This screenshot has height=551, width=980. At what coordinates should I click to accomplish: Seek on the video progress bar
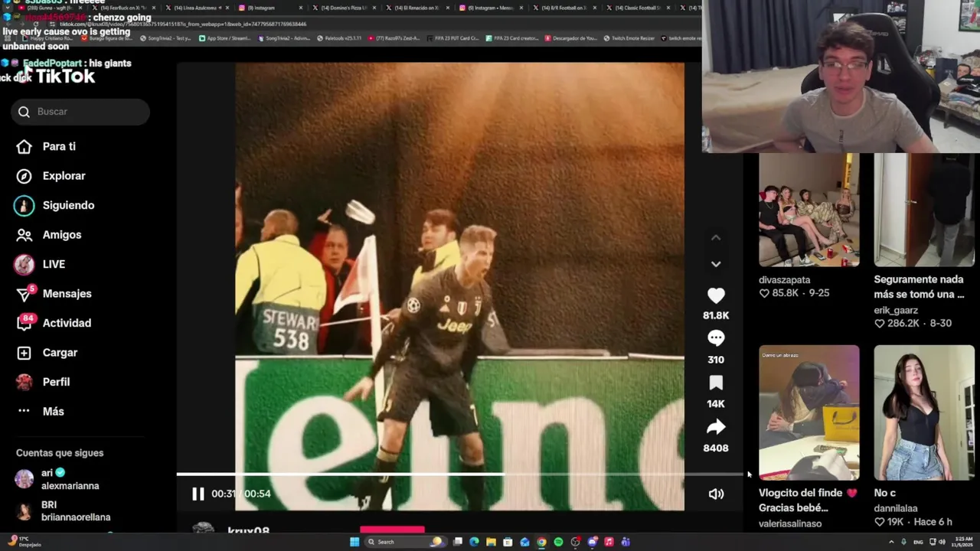[x=459, y=474]
